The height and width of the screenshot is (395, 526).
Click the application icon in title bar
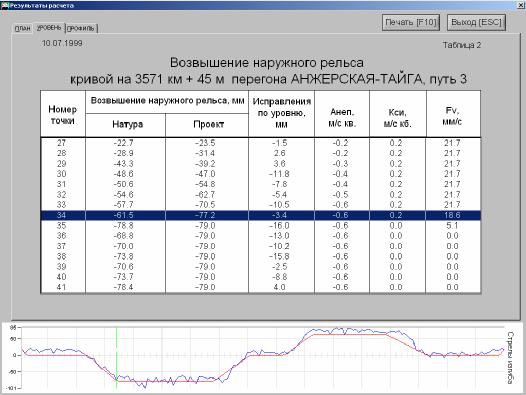pos(4,5)
